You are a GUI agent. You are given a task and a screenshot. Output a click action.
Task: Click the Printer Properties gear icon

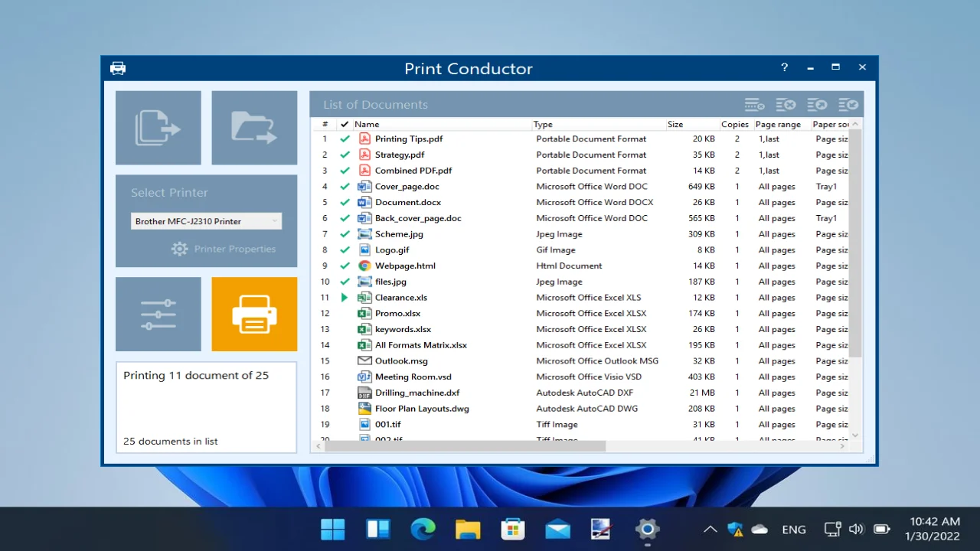[x=180, y=249]
